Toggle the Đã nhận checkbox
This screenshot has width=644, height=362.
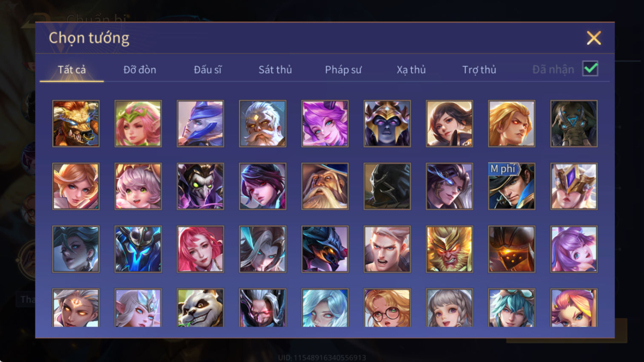tap(590, 69)
